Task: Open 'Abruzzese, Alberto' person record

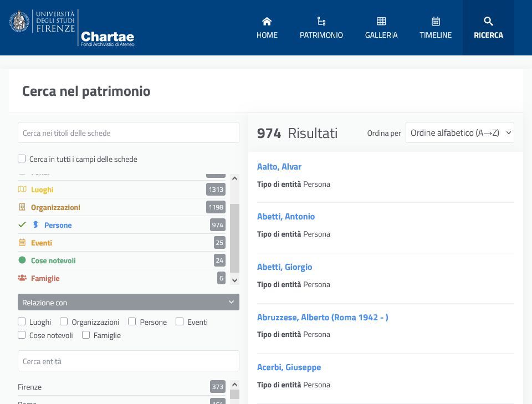Action: [x=322, y=317]
